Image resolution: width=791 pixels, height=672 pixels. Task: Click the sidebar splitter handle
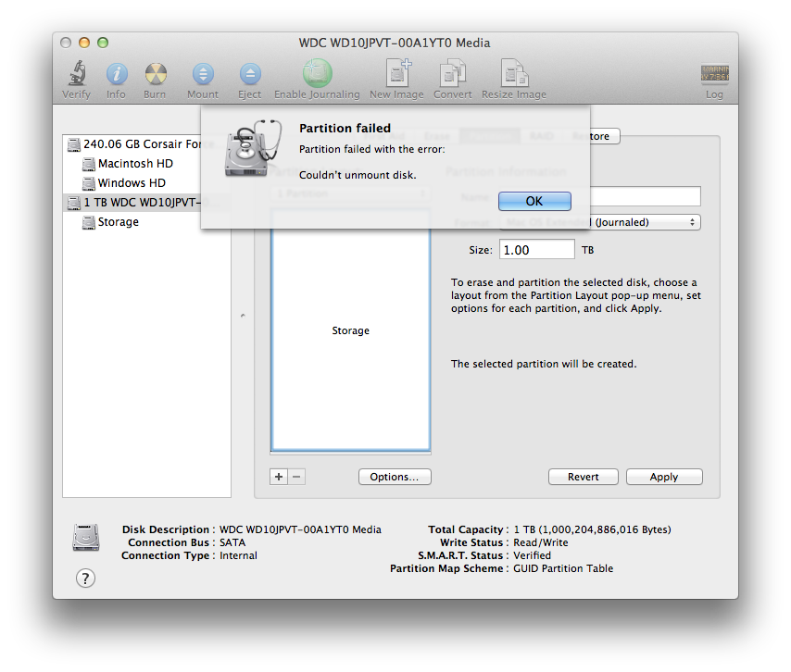click(x=243, y=316)
